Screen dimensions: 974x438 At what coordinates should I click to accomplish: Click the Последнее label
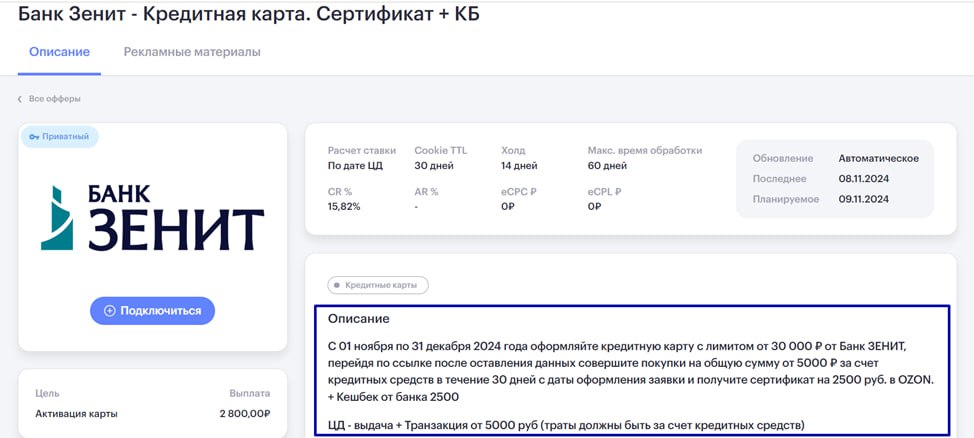(780, 179)
